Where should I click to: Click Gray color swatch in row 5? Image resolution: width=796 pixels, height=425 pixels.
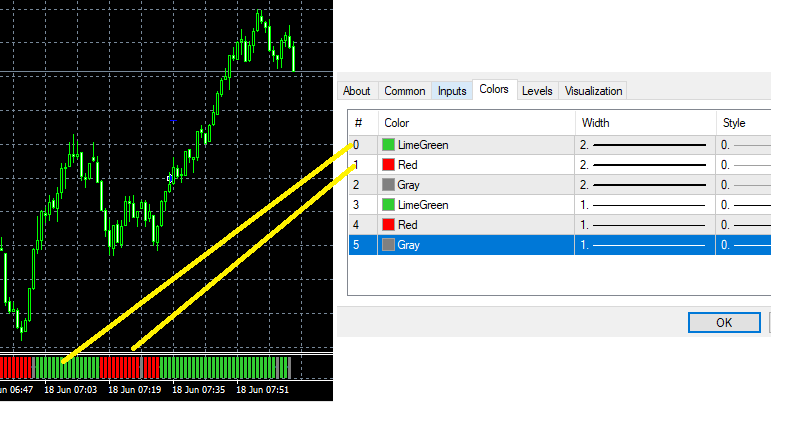click(388, 245)
